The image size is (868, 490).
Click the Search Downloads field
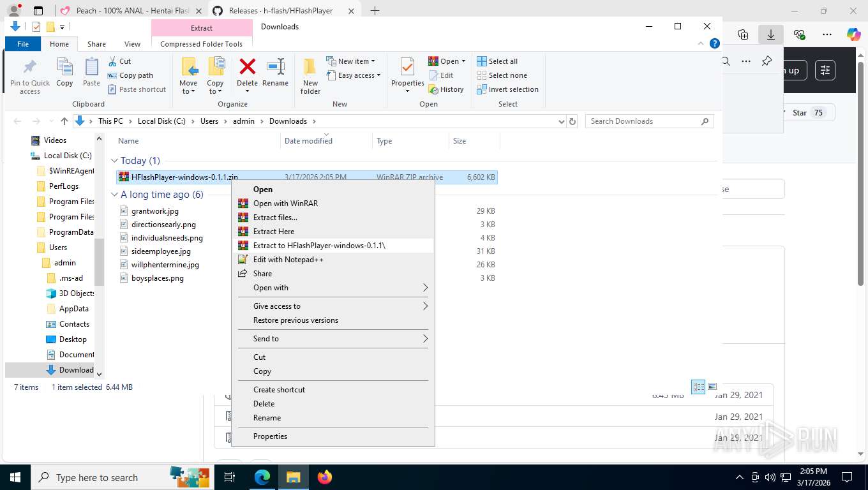[x=649, y=121]
